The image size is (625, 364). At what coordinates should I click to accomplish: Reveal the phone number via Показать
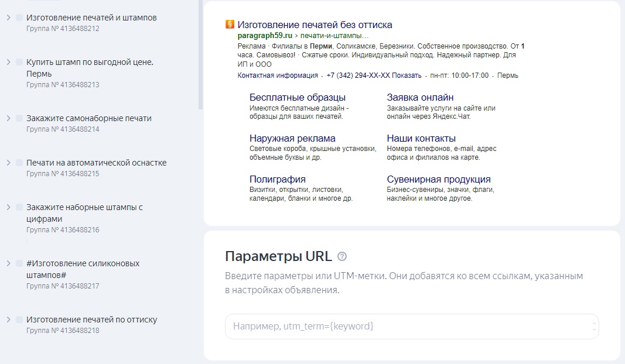pyautogui.click(x=407, y=75)
